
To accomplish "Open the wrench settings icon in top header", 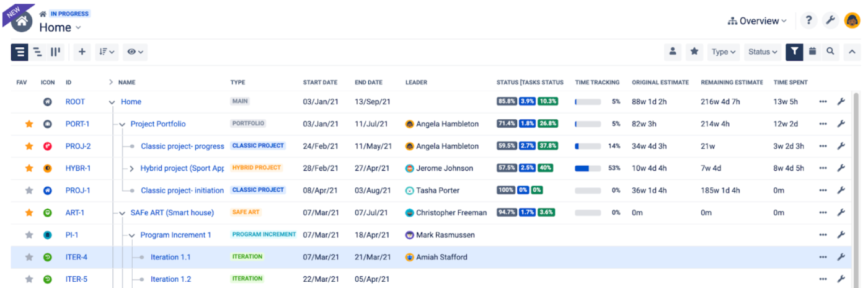I will [830, 21].
